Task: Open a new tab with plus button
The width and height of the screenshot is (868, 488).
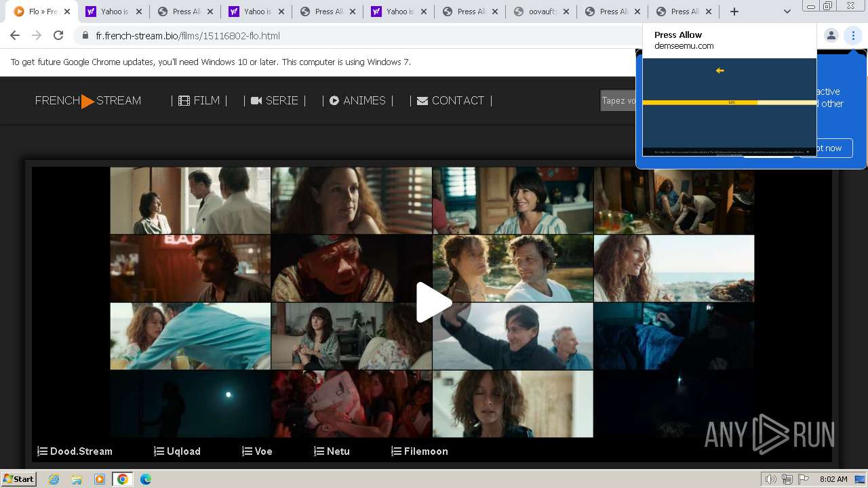Action: pyautogui.click(x=734, y=12)
